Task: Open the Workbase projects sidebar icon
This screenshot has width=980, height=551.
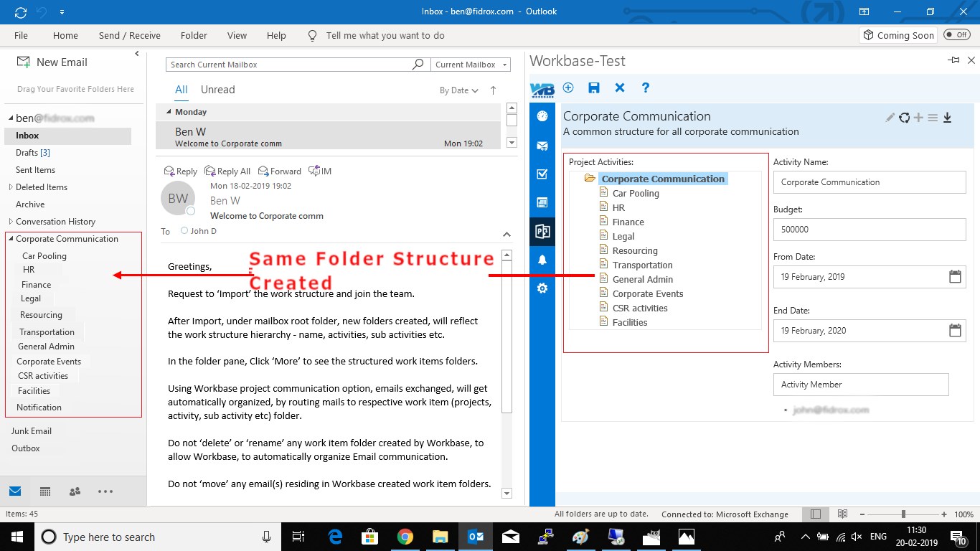Action: [x=542, y=232]
